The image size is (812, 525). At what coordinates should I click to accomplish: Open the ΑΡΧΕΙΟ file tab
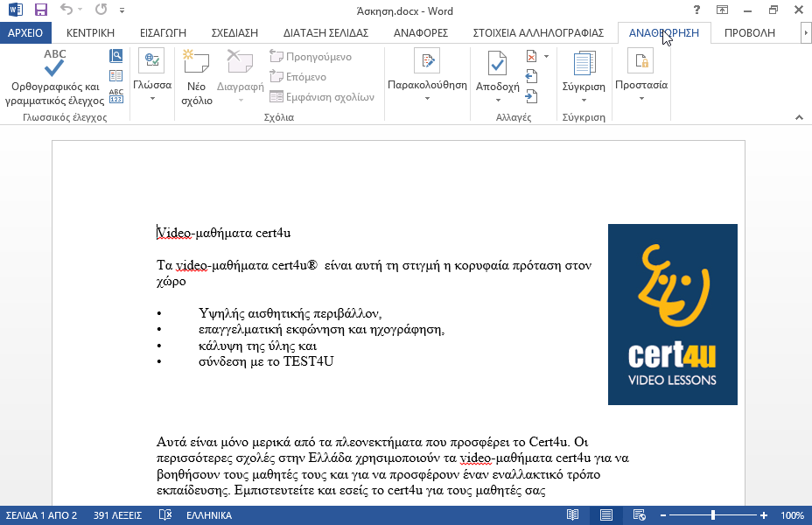[24, 32]
